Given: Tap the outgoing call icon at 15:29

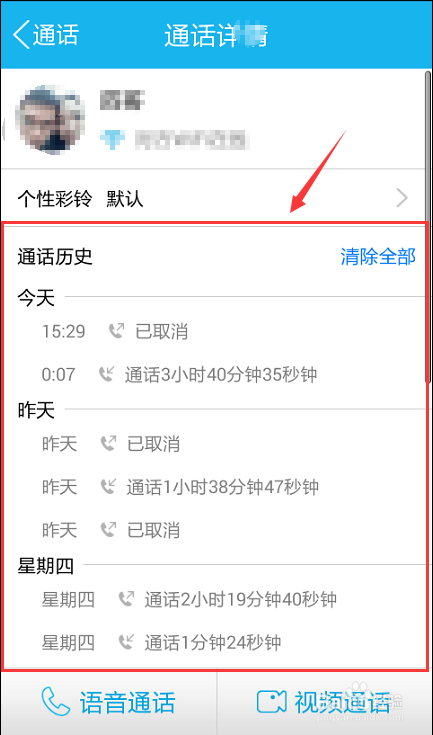Looking at the screenshot, I should 116,331.
